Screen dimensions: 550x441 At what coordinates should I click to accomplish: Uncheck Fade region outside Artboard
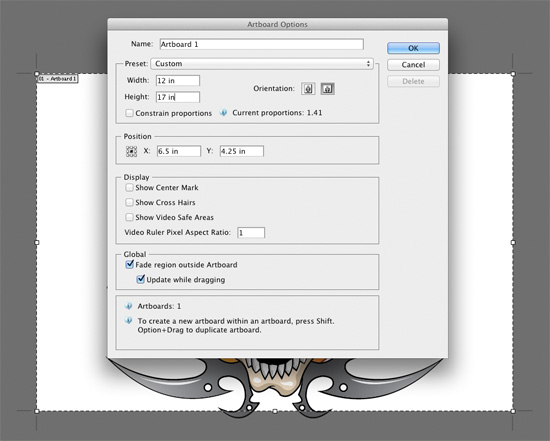(129, 265)
